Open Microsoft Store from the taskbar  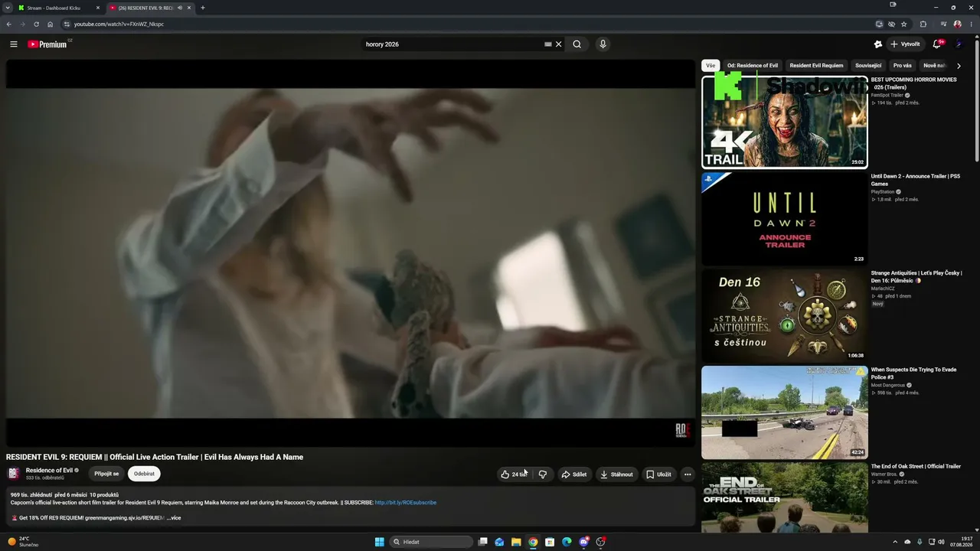click(x=550, y=542)
